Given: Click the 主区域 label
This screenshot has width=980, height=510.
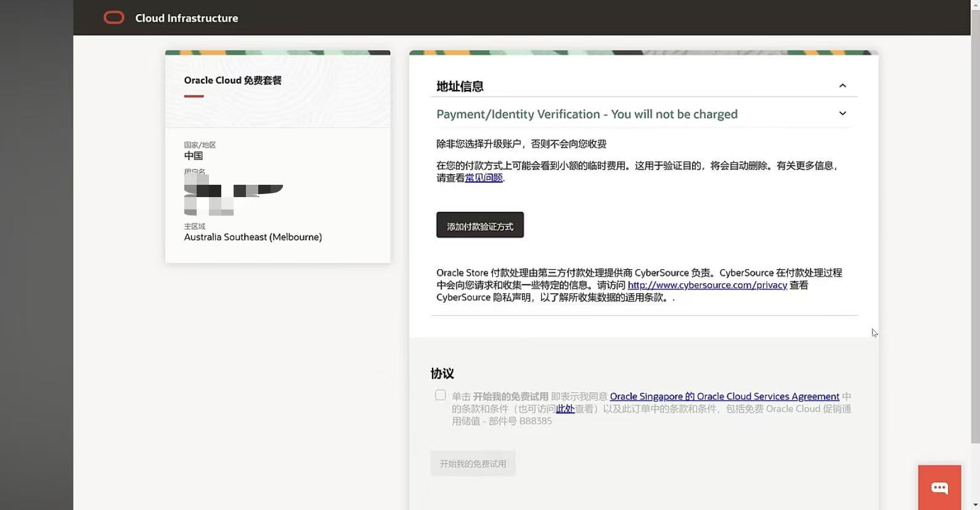Looking at the screenshot, I should pyautogui.click(x=195, y=226).
